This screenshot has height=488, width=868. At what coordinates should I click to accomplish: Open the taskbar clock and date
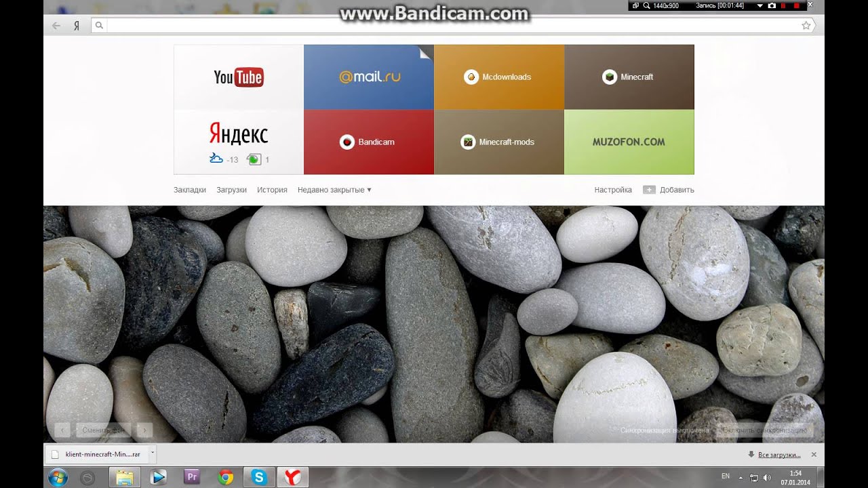coord(796,477)
